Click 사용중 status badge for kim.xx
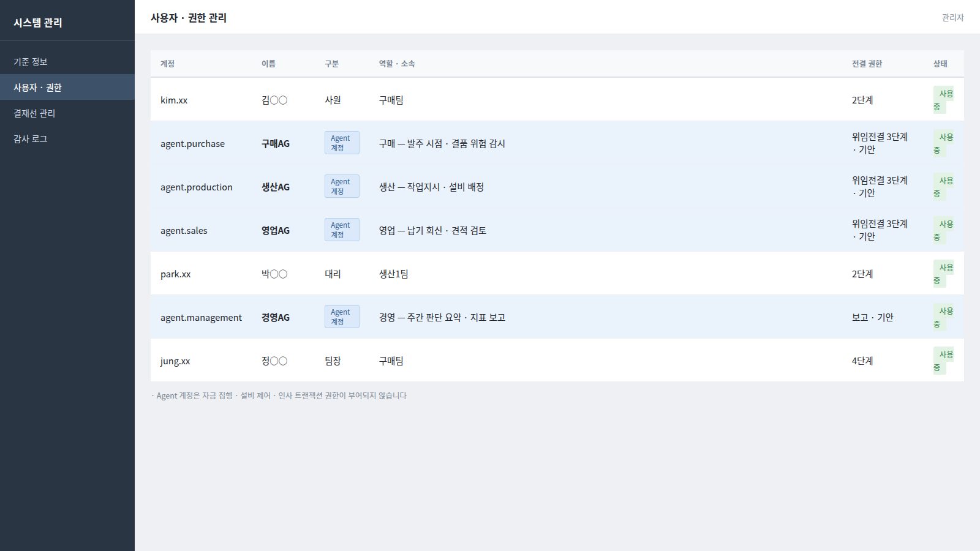The image size is (980, 551). click(x=943, y=100)
